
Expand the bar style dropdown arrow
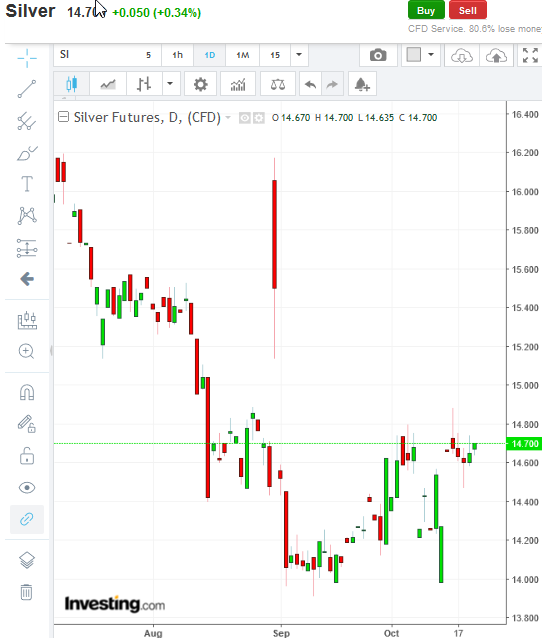tap(170, 84)
